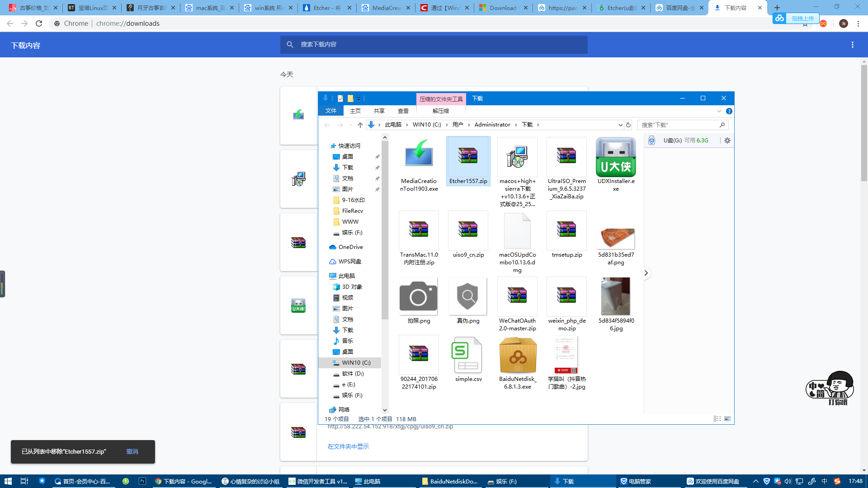
Task: Click the Up directory arrow in Explorer
Action: (x=360, y=125)
